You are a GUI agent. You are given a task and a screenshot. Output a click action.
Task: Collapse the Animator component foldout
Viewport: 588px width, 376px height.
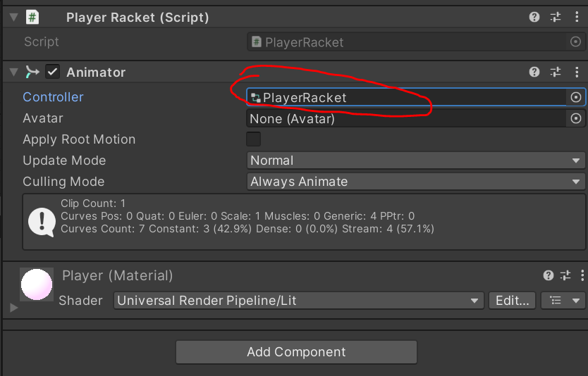click(x=13, y=72)
